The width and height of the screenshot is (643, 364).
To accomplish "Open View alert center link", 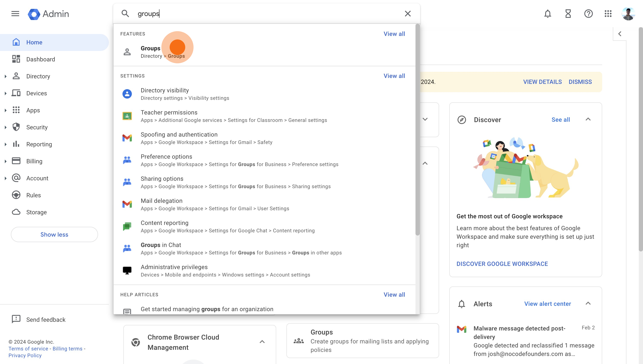I will pos(548,303).
